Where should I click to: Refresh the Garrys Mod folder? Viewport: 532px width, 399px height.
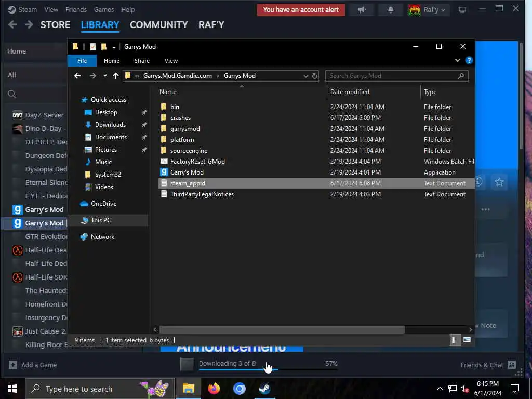[314, 76]
